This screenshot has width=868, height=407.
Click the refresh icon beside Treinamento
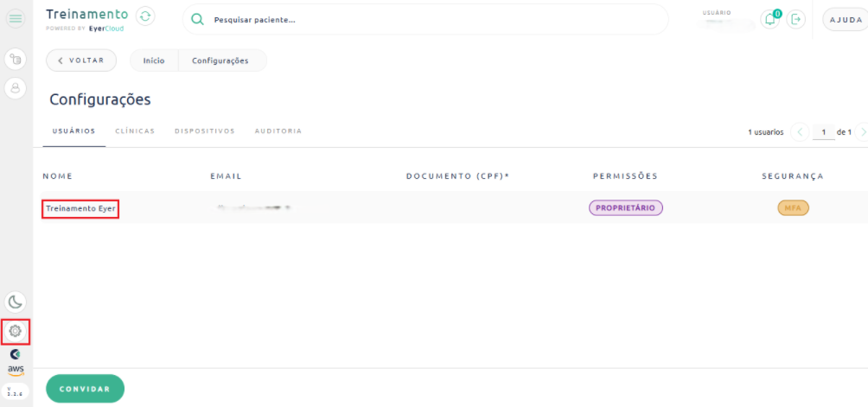pos(146,16)
